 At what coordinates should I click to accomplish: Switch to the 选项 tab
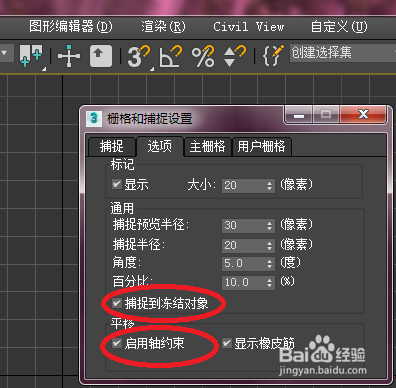click(160, 146)
